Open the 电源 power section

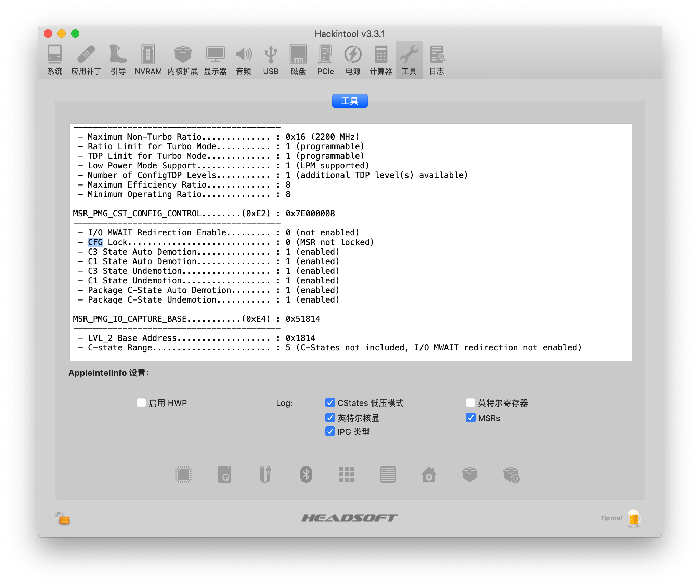[x=352, y=60]
